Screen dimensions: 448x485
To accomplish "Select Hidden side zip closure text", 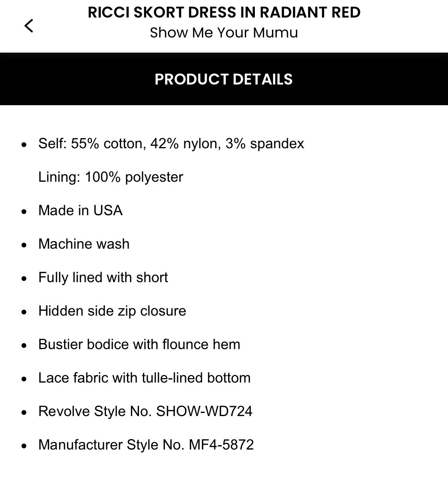I will tap(112, 311).
